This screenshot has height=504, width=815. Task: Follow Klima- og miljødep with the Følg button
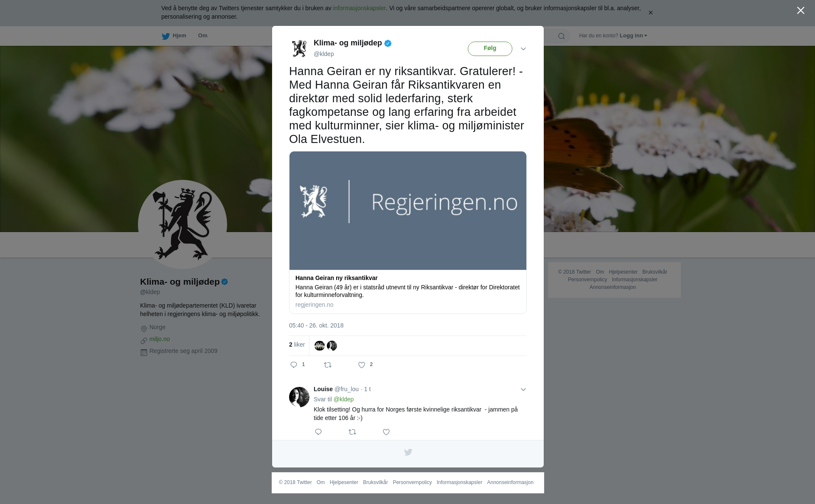click(490, 49)
